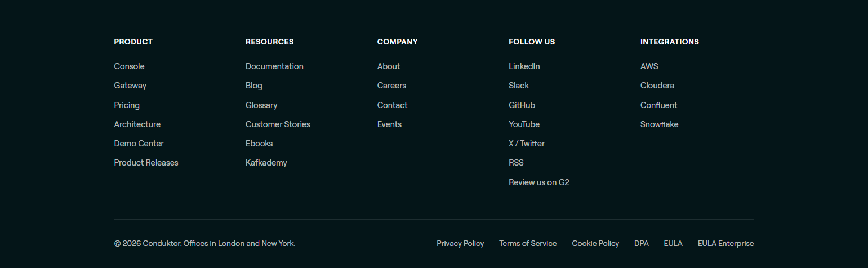Follow Conduktor on LinkedIn

tap(524, 66)
